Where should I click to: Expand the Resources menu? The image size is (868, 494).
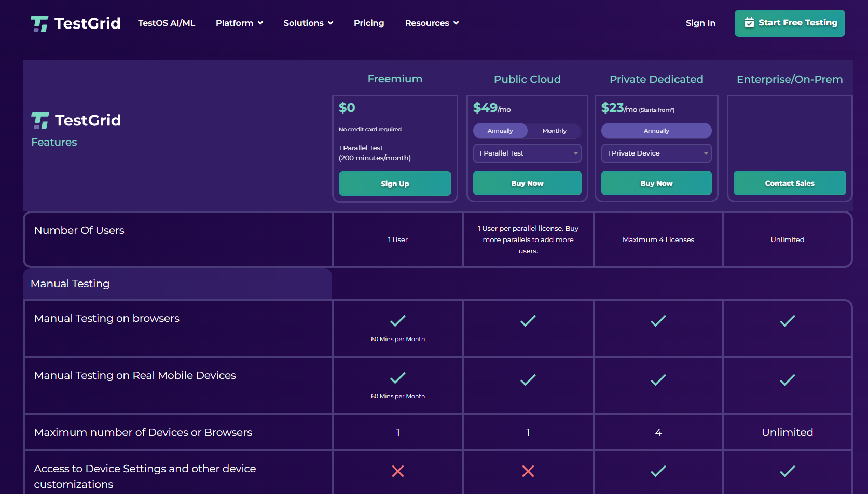coord(432,23)
